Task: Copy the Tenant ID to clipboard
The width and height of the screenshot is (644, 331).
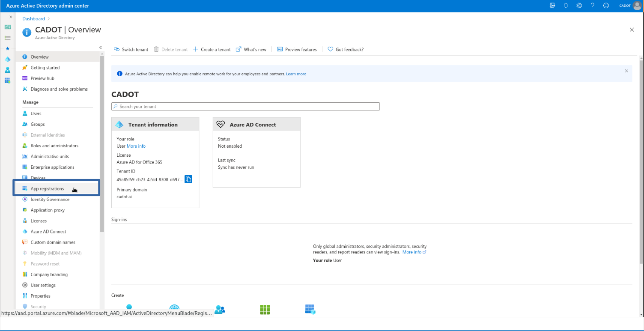Action: (x=188, y=179)
